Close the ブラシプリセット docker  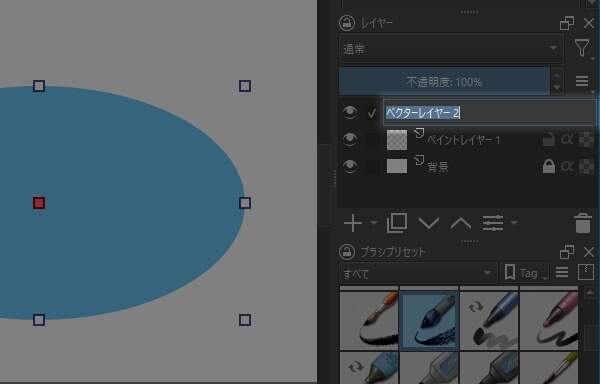[589, 252]
